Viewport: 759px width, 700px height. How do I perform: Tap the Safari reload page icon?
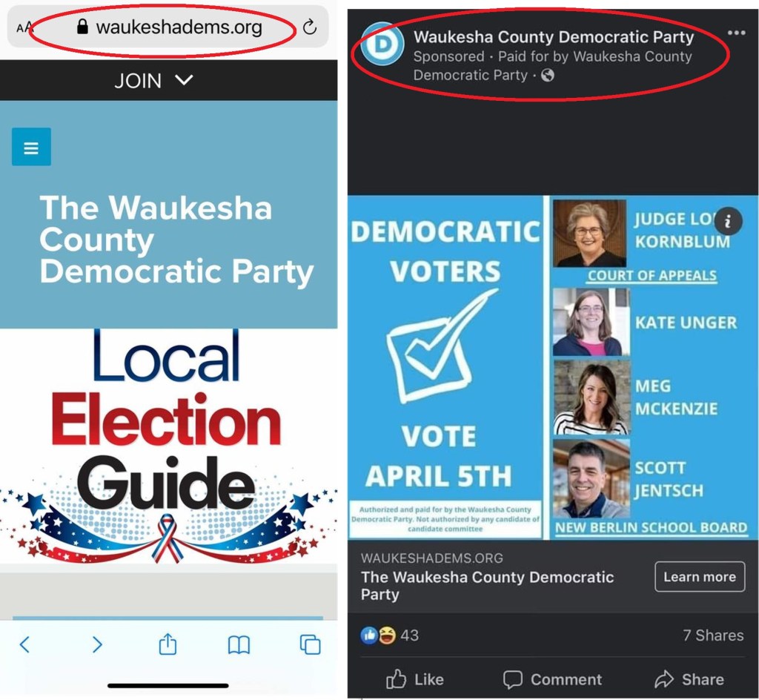click(x=310, y=27)
